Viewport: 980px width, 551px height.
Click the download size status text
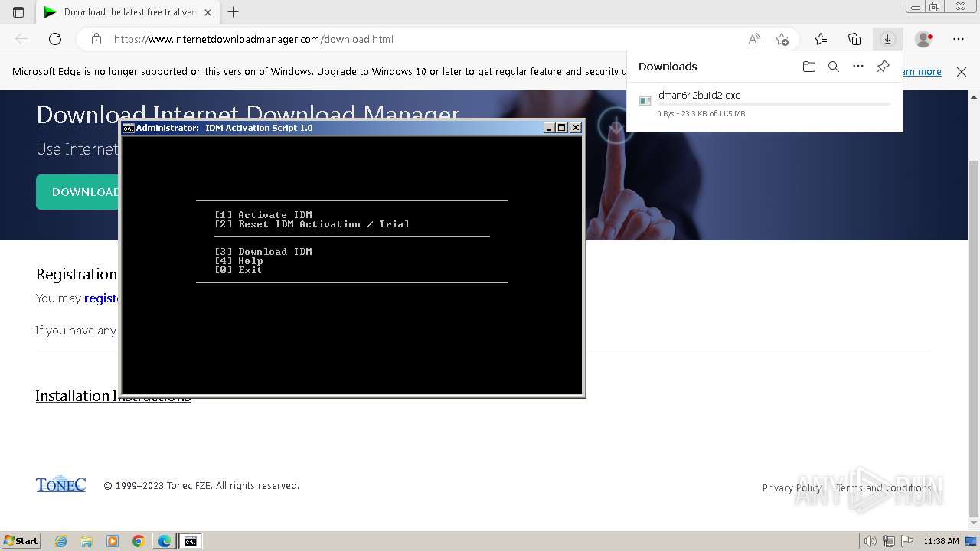point(701,113)
